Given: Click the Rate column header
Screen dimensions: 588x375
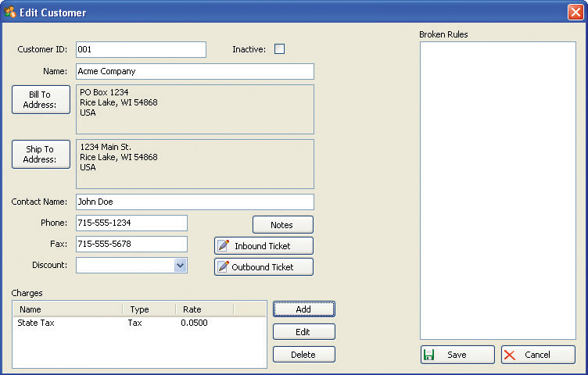Looking at the screenshot, I should click(203, 309).
